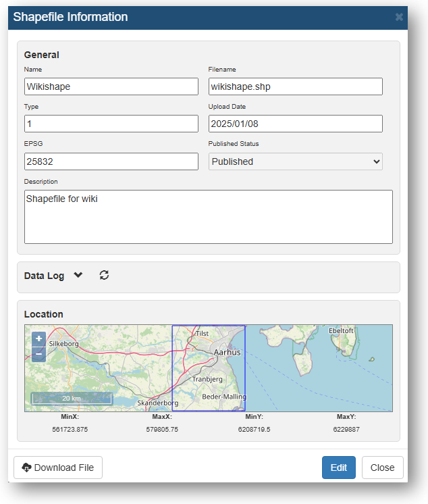Click the Skanderborg label on the map
This screenshot has height=504, width=428.
click(158, 403)
